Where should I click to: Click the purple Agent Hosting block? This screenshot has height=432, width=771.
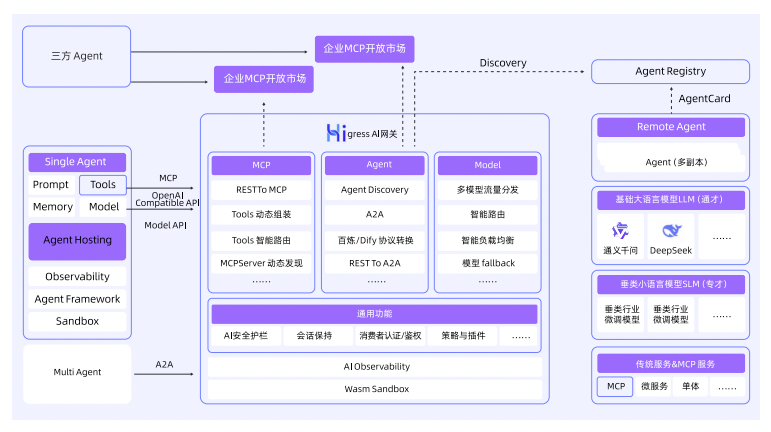[x=77, y=241]
